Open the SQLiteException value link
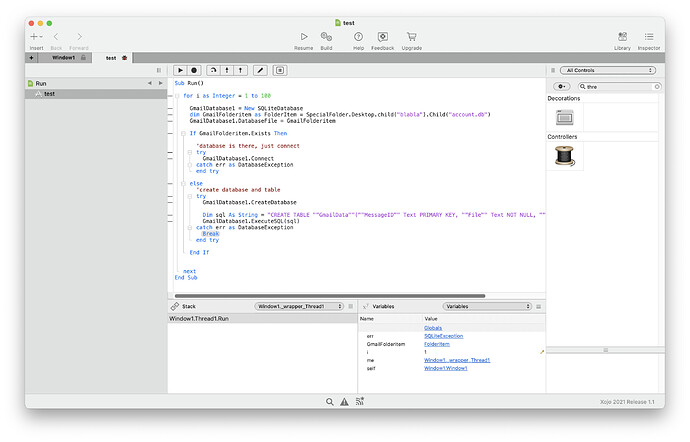The width and height of the screenshot is (690, 442). [x=443, y=336]
